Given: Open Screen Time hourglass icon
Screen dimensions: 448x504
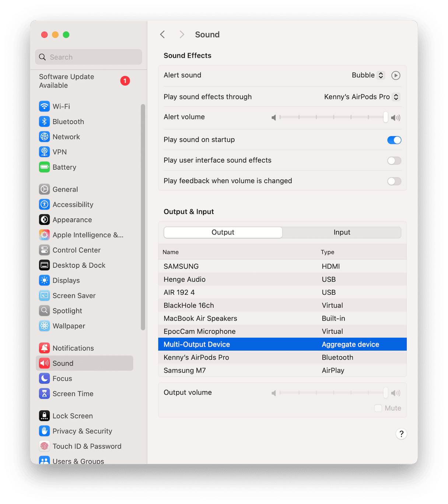Looking at the screenshot, I should click(x=44, y=393).
